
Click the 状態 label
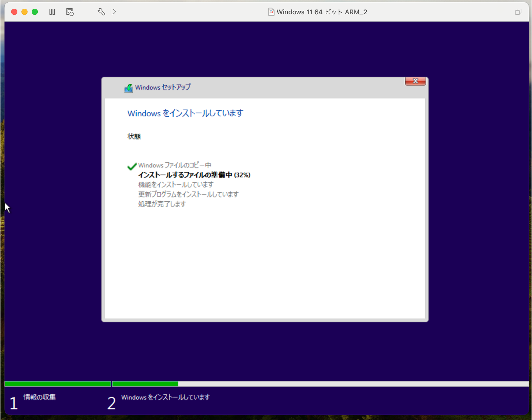[134, 136]
